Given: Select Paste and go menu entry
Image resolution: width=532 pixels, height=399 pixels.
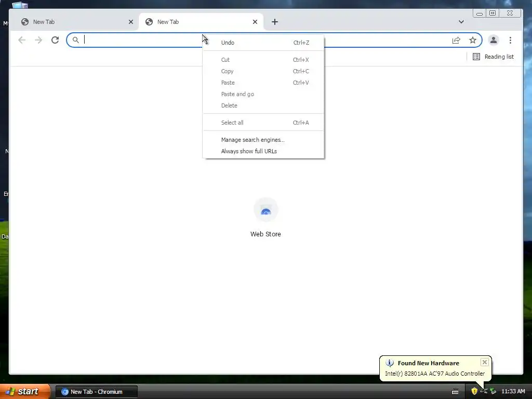Looking at the screenshot, I should coord(263,94).
